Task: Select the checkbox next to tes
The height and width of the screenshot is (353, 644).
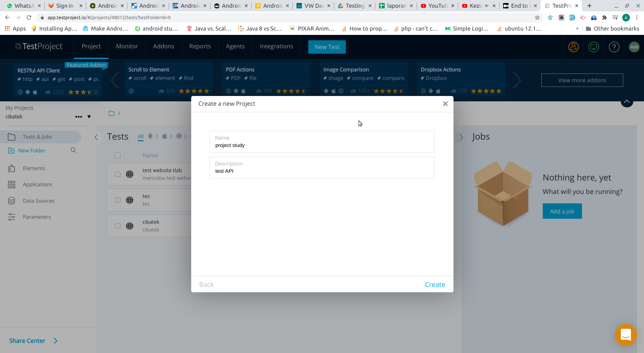Action: pos(118,200)
